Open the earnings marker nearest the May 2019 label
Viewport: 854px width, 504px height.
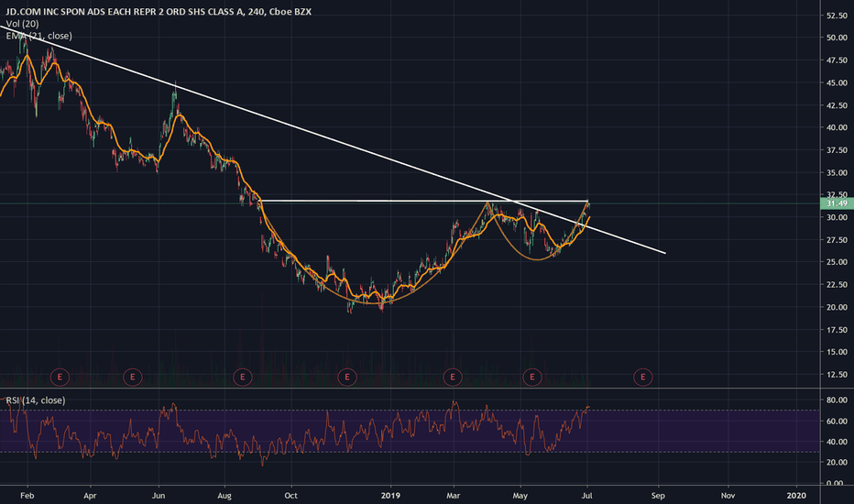(x=532, y=377)
